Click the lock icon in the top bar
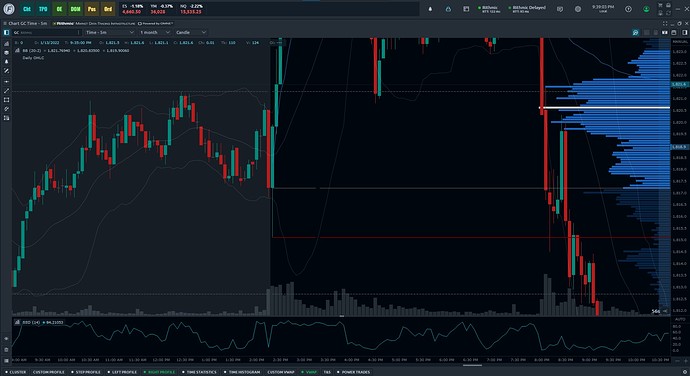 coord(448,9)
